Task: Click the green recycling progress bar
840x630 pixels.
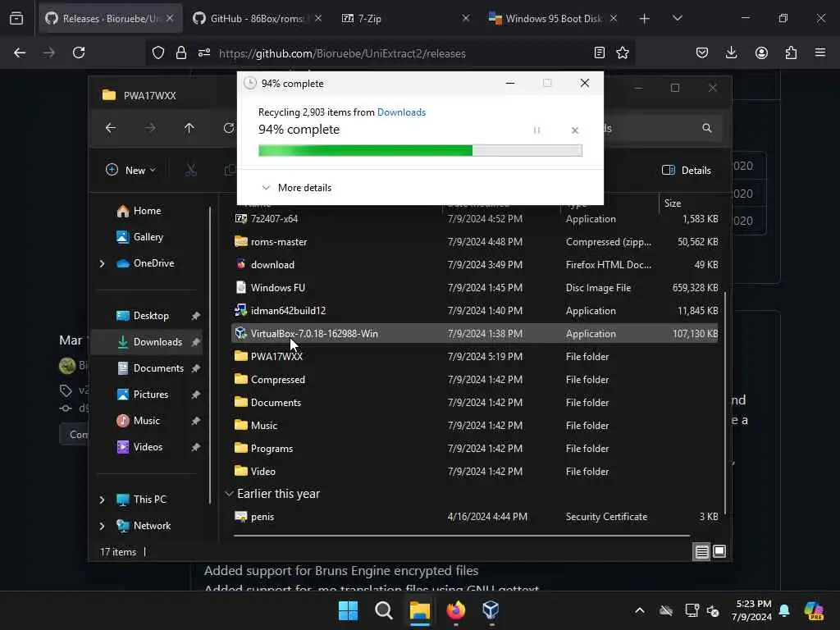Action: point(420,151)
